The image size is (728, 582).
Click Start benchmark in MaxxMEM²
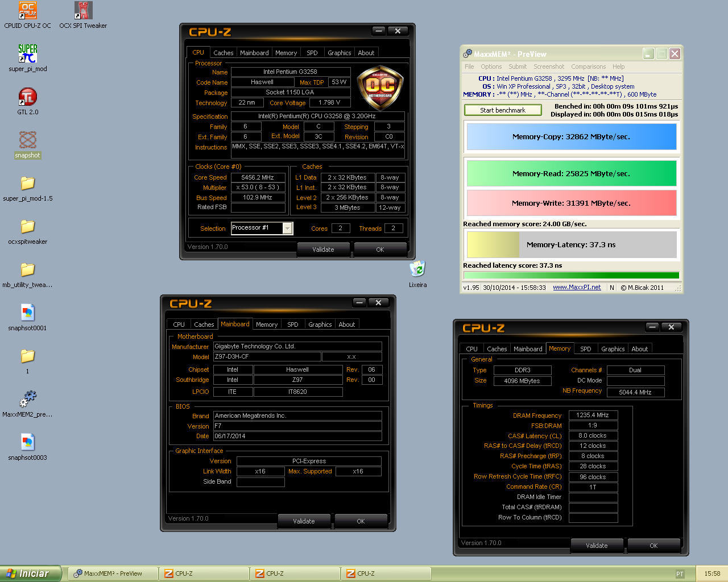coord(503,110)
